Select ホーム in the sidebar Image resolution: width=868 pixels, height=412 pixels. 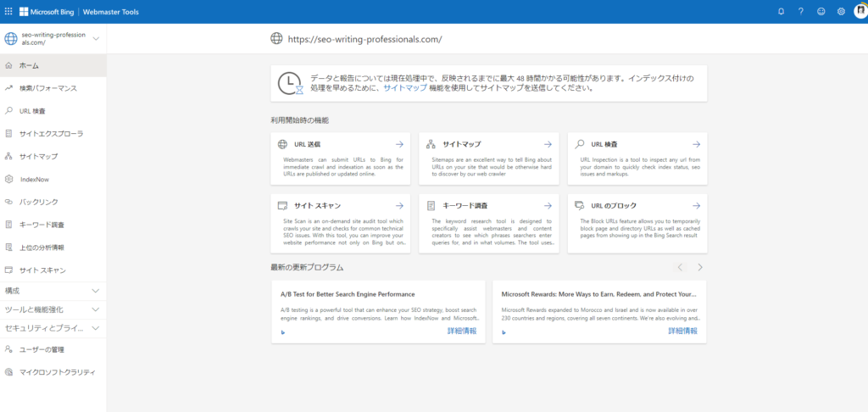53,65
